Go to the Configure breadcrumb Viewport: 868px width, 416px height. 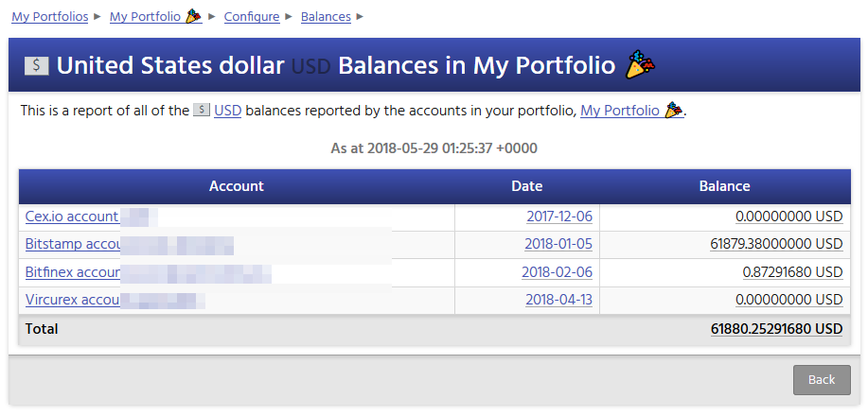click(252, 17)
